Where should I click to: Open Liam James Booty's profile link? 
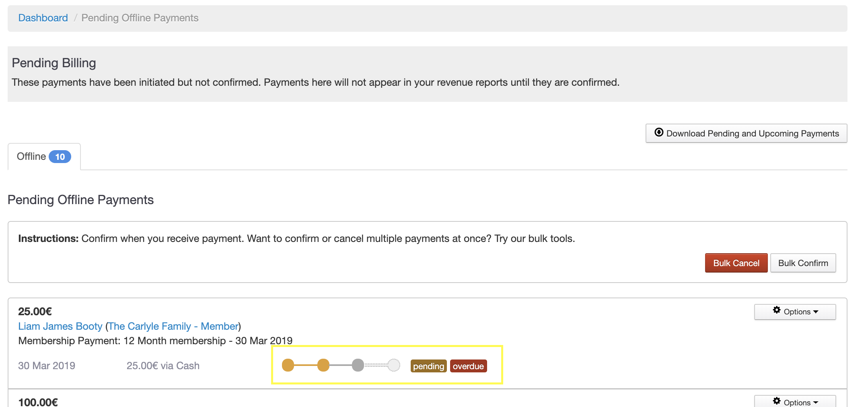coord(60,326)
